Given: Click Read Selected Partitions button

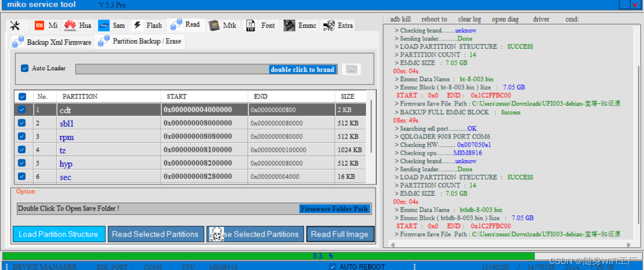Looking at the screenshot, I should coord(156,234).
